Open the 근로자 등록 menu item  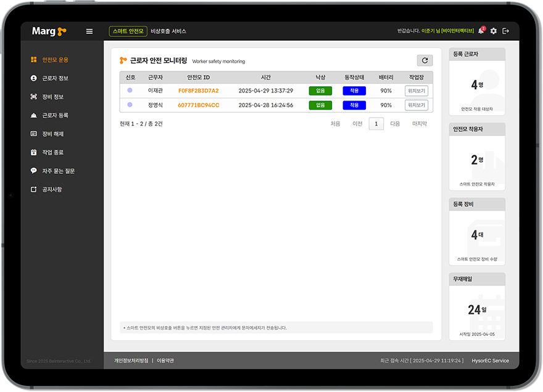tap(55, 115)
